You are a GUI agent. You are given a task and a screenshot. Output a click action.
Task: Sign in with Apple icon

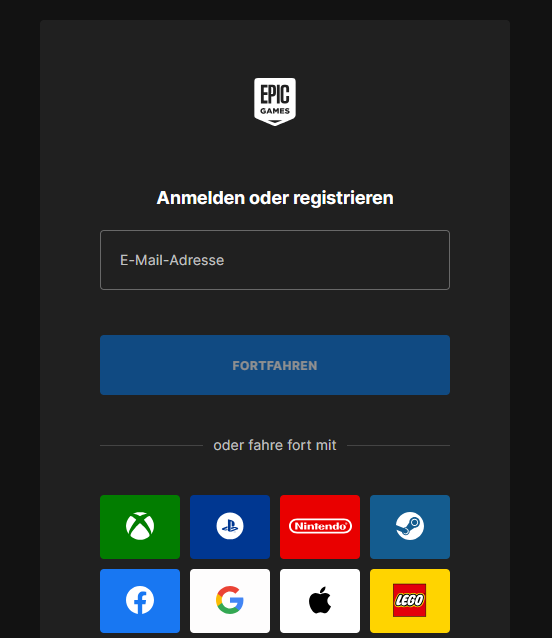[320, 601]
